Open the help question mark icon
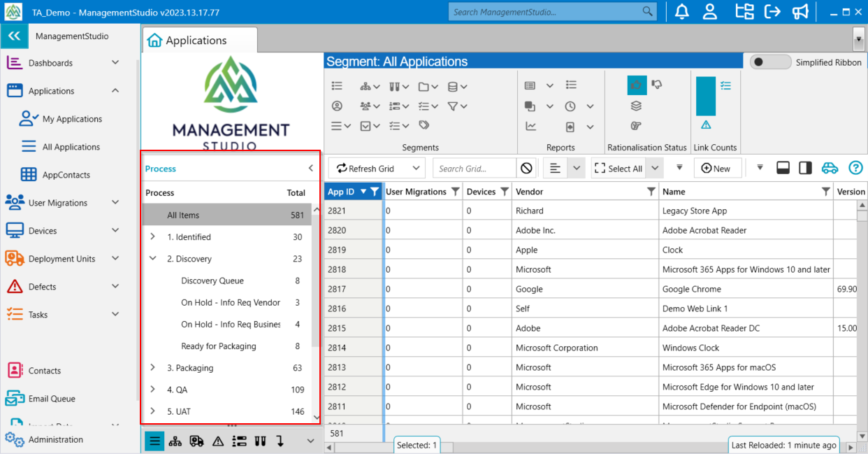The width and height of the screenshot is (868, 454). tap(855, 168)
